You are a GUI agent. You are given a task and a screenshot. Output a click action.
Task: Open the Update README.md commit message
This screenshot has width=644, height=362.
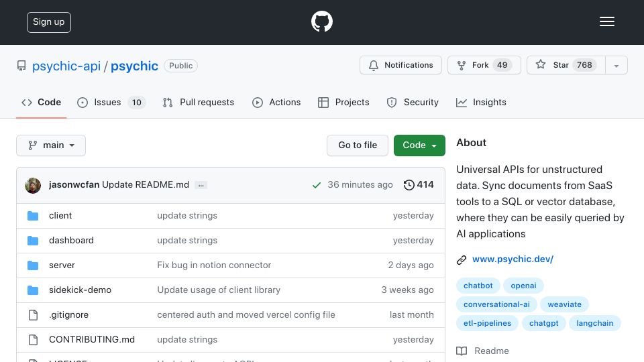(146, 185)
